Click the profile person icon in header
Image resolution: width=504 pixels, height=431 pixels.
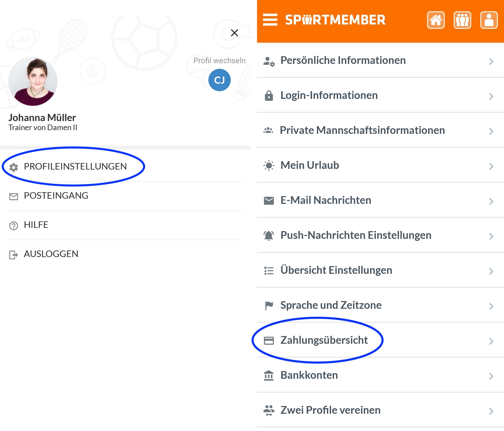[489, 20]
